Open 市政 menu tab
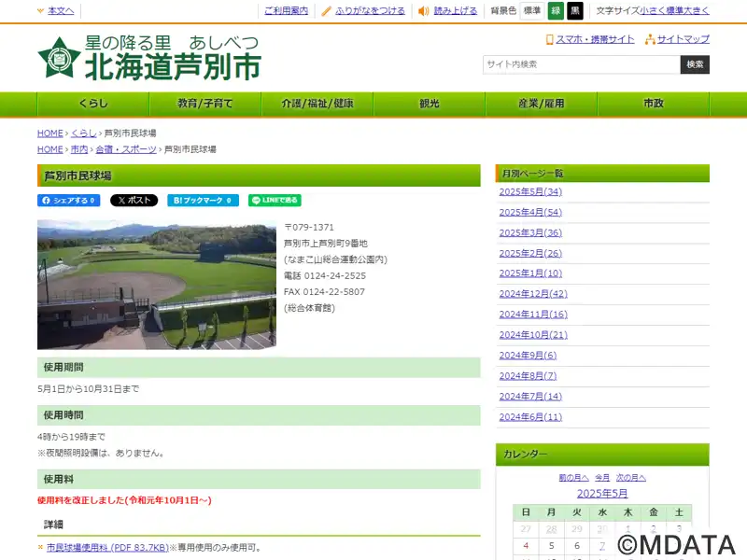 tap(653, 104)
